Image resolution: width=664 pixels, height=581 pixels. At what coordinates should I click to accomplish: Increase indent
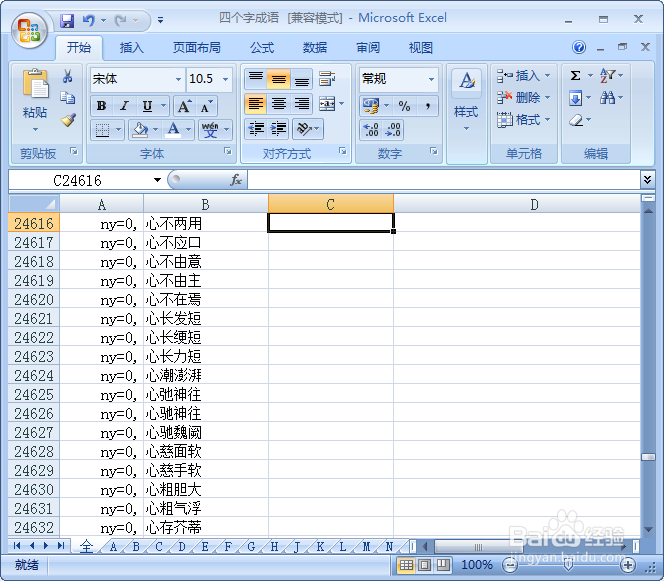tap(279, 129)
